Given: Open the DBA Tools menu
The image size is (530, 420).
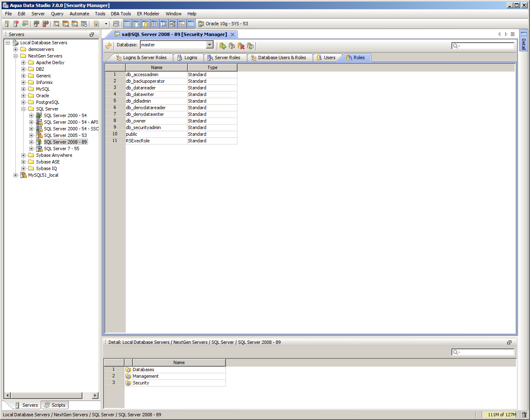Looking at the screenshot, I should (x=121, y=14).
